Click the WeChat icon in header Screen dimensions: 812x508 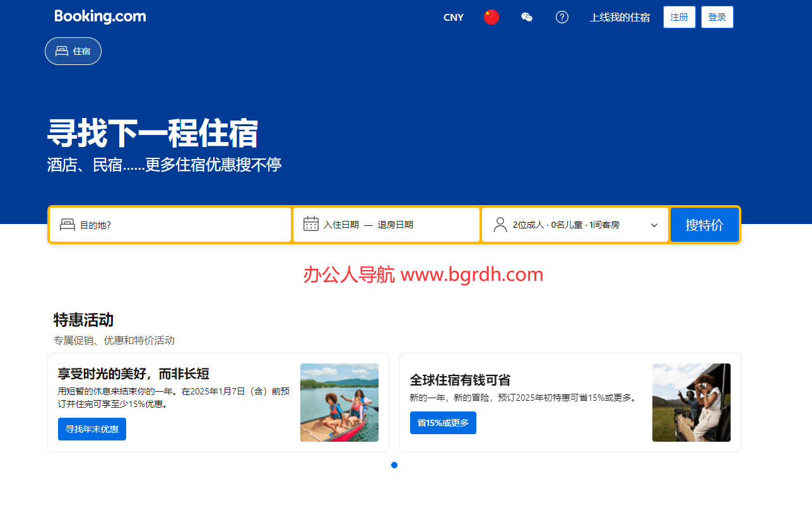click(527, 18)
